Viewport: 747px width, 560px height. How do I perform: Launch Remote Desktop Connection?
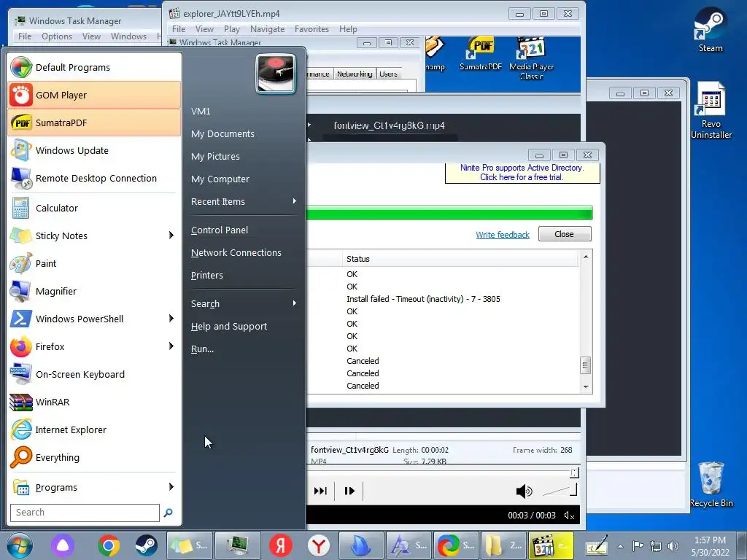point(94,178)
